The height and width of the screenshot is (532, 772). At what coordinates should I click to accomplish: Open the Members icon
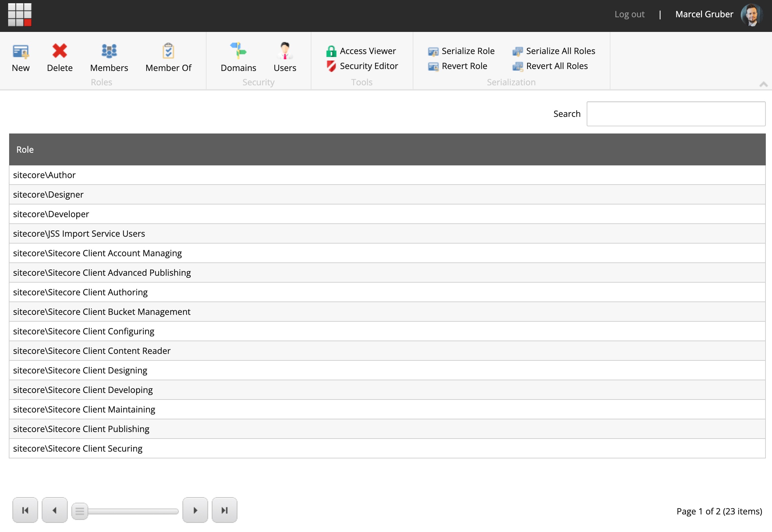(109, 51)
